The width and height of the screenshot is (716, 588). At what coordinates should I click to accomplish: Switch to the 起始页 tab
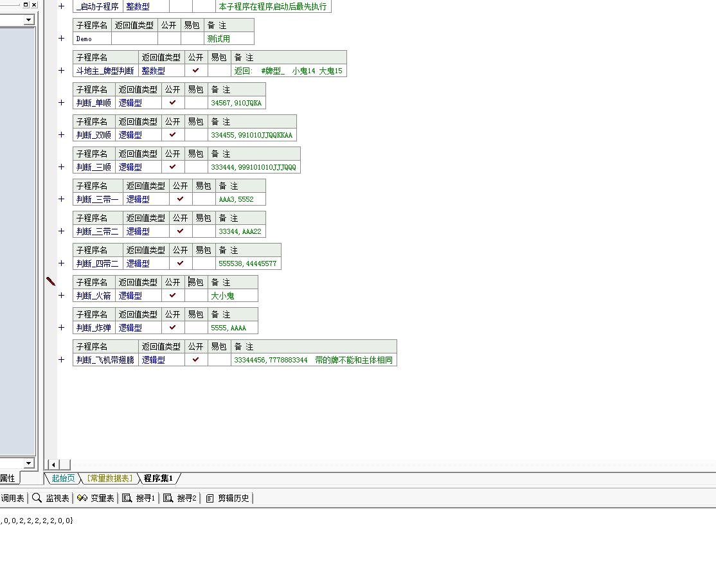tap(63, 478)
